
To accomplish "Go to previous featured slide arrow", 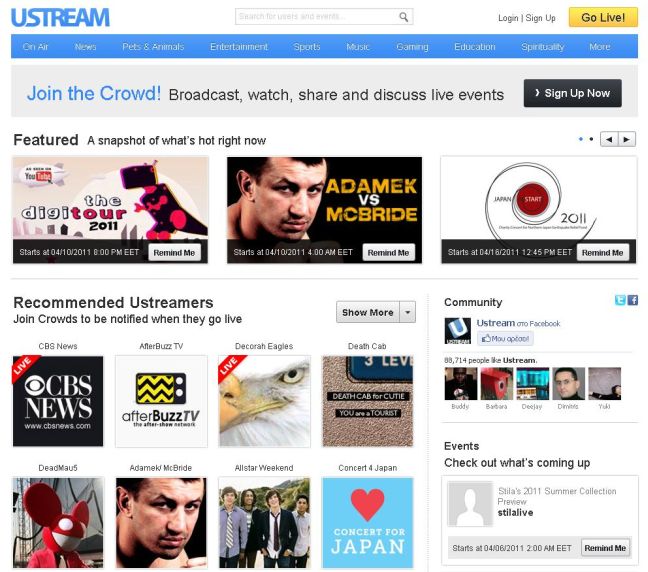I will click(x=609, y=140).
